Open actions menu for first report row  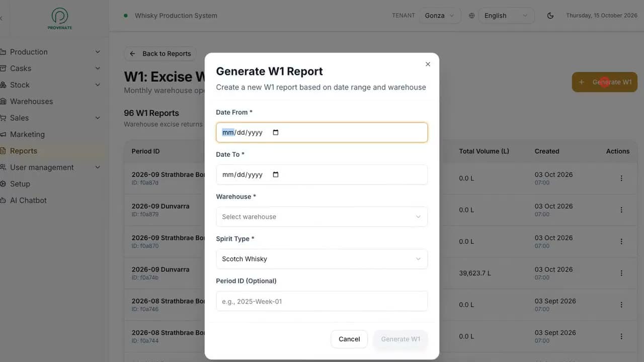tap(621, 178)
